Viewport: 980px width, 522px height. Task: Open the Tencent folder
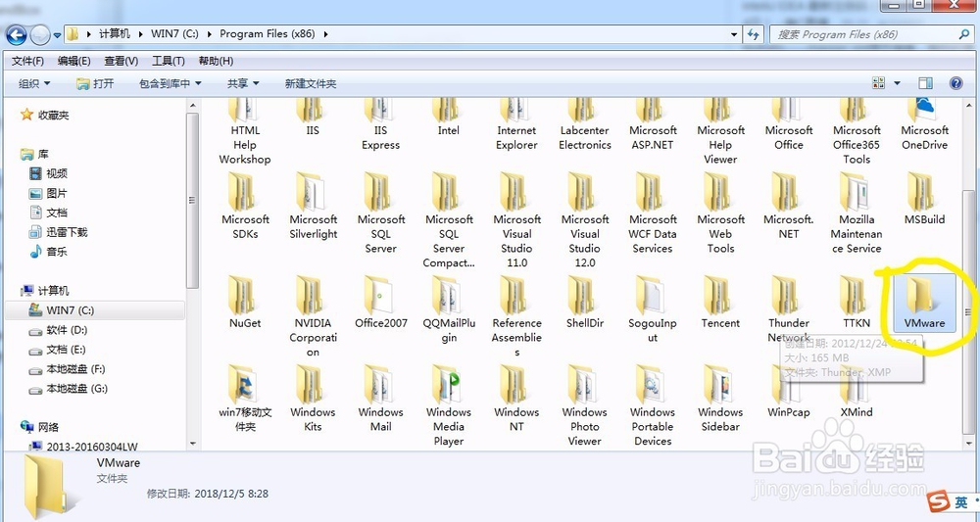[720, 304]
